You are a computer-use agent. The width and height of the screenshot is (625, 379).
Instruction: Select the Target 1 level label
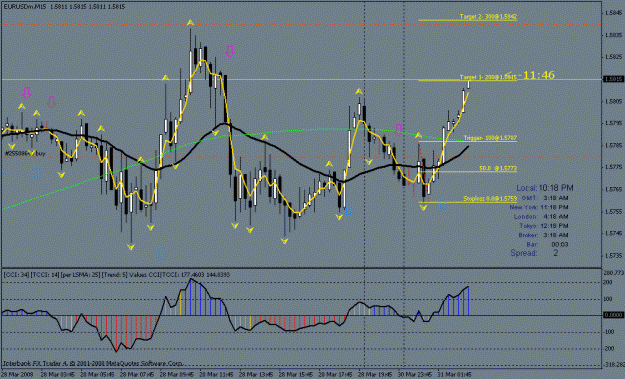pos(488,77)
